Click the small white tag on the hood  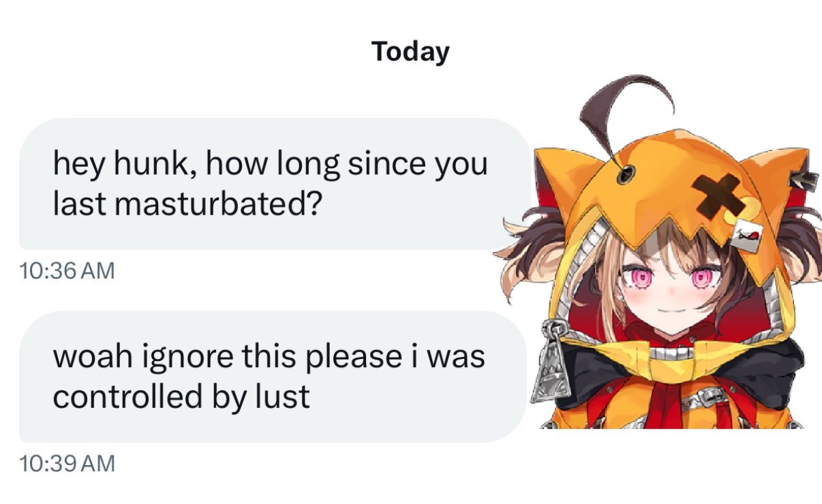pos(746,236)
